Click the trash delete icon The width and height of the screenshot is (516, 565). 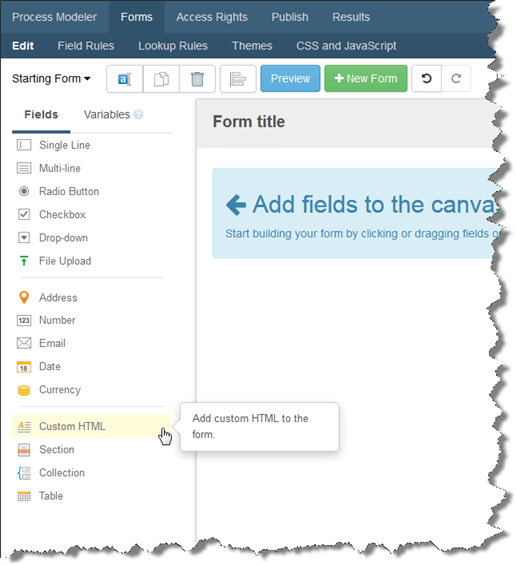197,79
